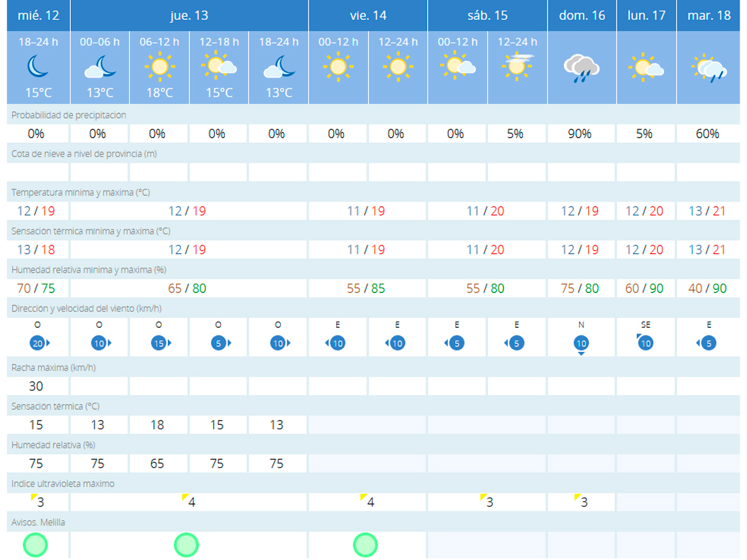Click the partly cloudy sun icon for jue. 13 12–18 h

[x=219, y=67]
